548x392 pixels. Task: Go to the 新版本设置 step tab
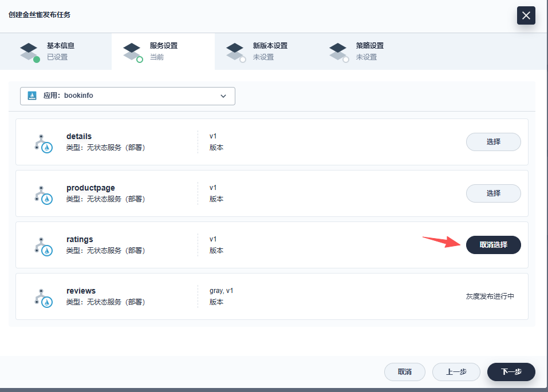pos(270,52)
